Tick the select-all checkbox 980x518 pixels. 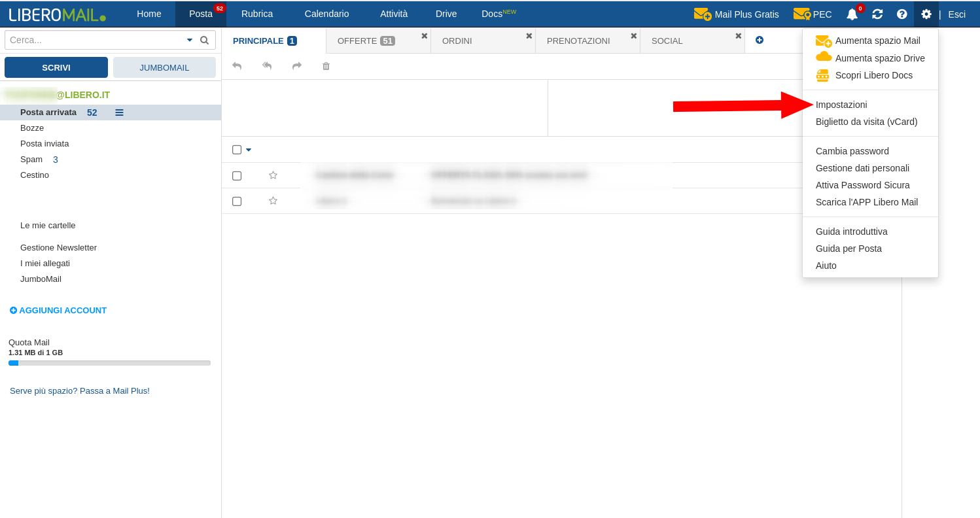point(237,150)
